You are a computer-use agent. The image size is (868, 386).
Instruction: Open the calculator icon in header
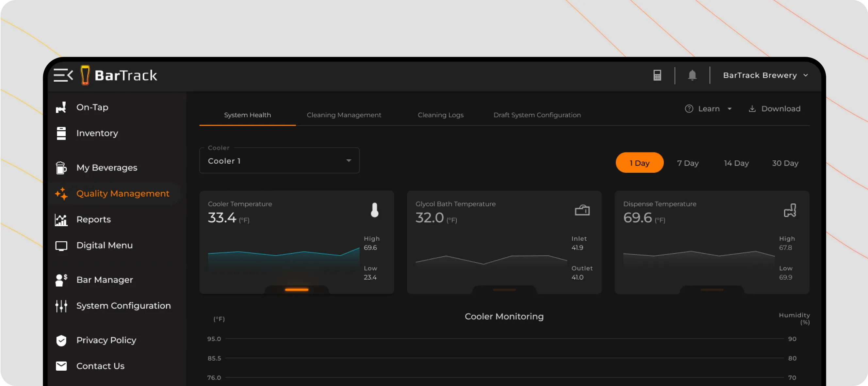[657, 75]
